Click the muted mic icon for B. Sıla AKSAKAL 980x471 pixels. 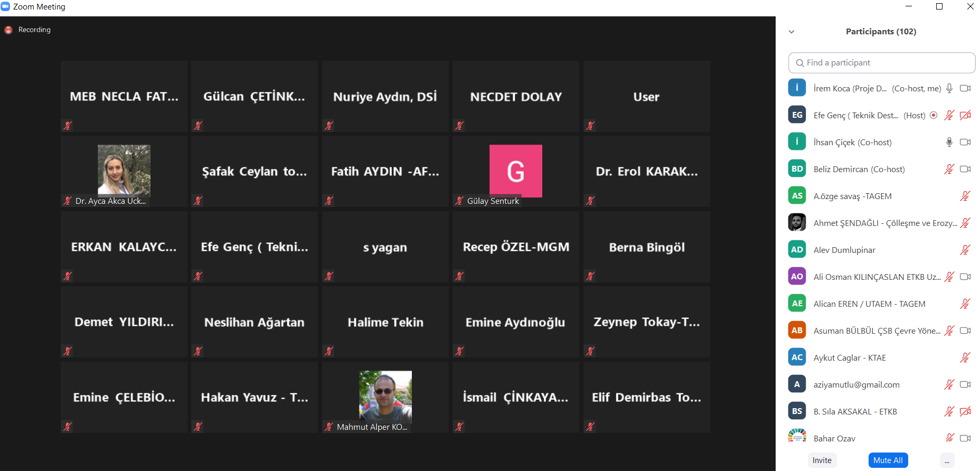pyautogui.click(x=949, y=411)
